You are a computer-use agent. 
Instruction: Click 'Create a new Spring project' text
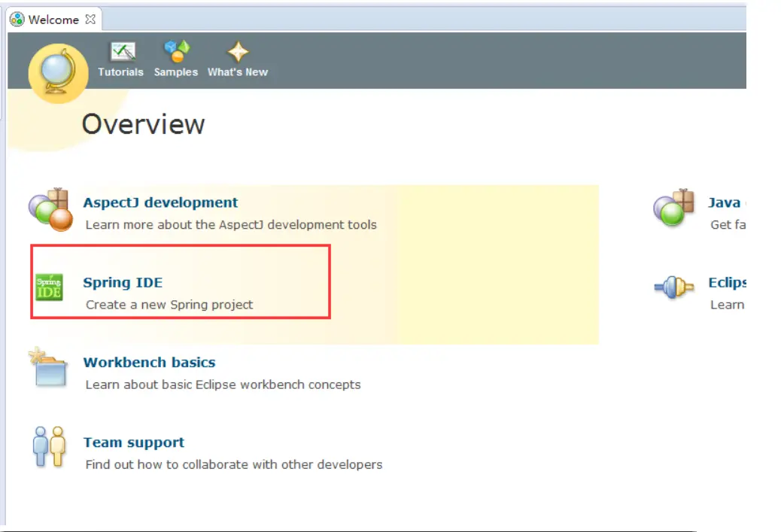[169, 304]
